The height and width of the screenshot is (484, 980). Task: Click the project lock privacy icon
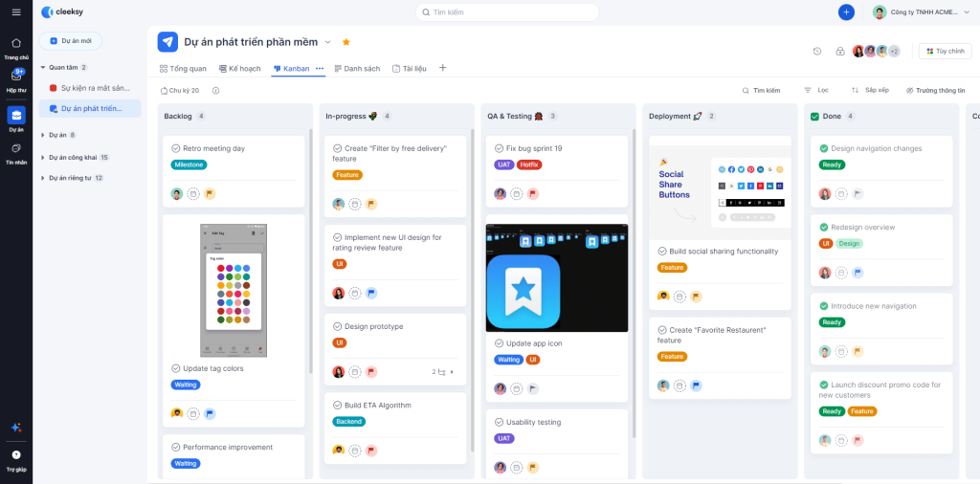pos(840,52)
